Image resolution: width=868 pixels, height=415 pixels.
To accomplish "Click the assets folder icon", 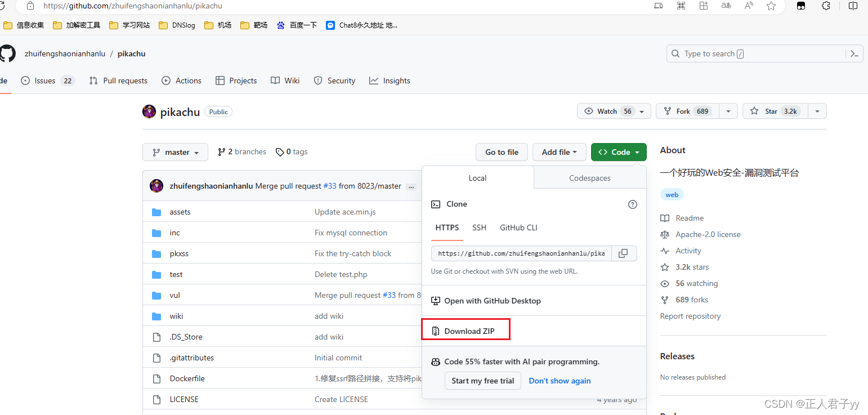I will tap(156, 212).
